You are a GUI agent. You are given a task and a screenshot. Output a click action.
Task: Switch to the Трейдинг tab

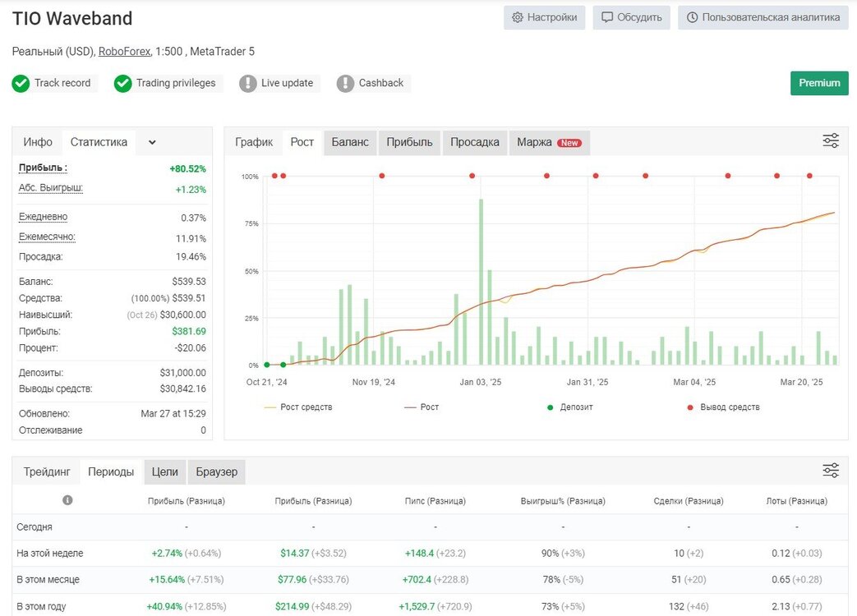(x=47, y=471)
